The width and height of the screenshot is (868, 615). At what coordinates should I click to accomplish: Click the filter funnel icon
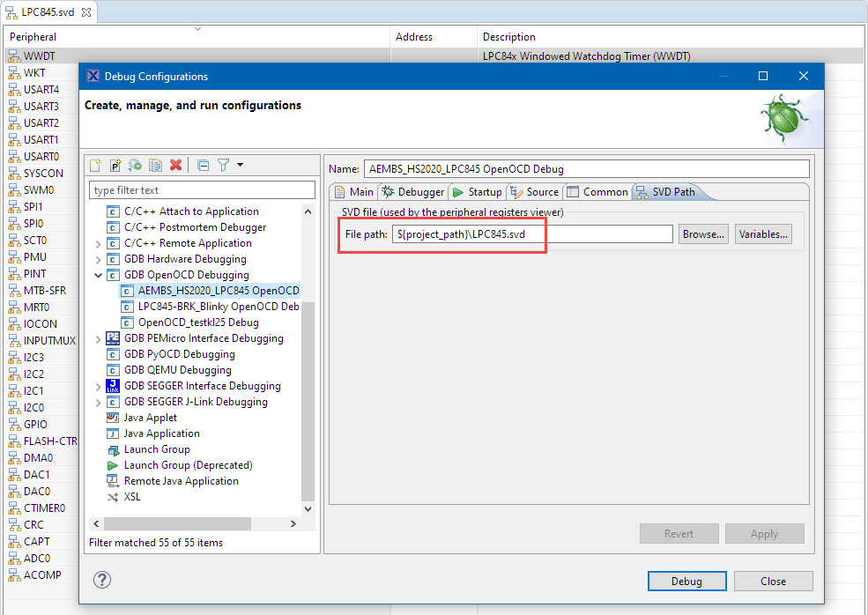coord(224,165)
